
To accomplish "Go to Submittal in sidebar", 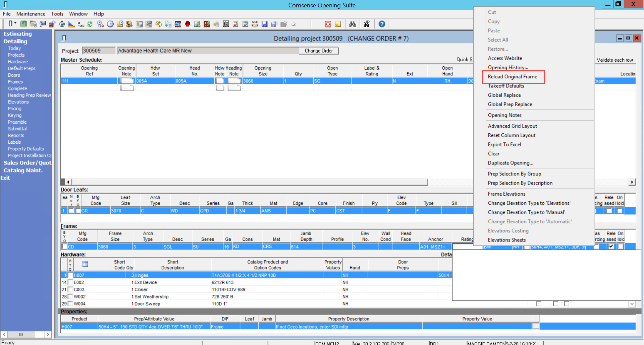I will click(x=17, y=129).
